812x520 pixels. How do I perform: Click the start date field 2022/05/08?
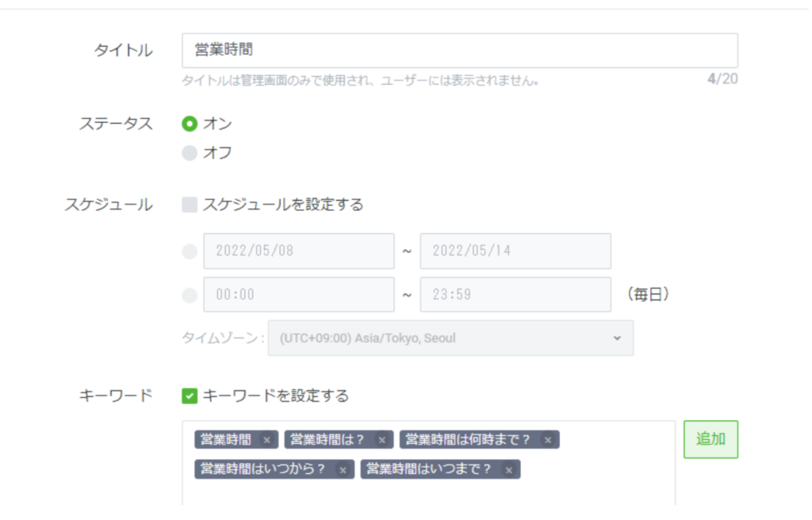tap(299, 251)
